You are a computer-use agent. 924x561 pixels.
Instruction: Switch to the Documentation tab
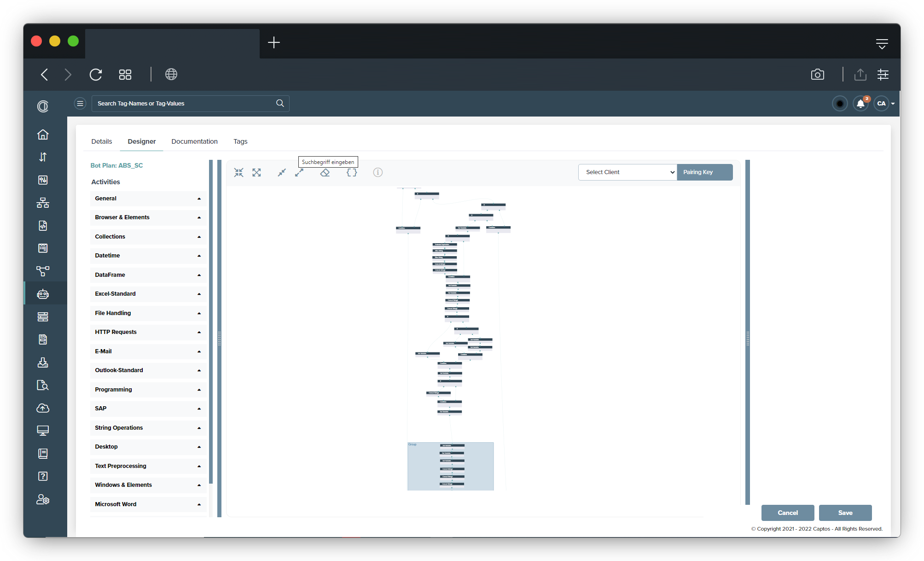tap(194, 141)
